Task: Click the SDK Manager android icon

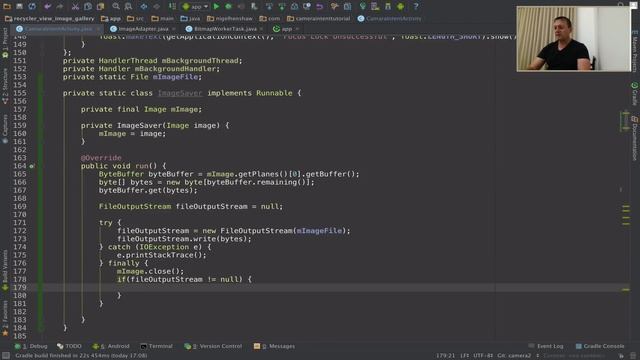Action: coord(400,6)
